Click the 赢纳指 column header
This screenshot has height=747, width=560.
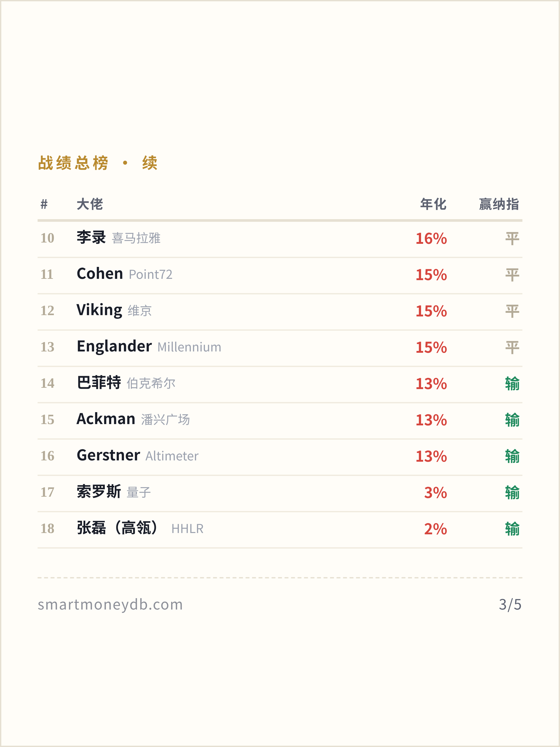tap(499, 204)
